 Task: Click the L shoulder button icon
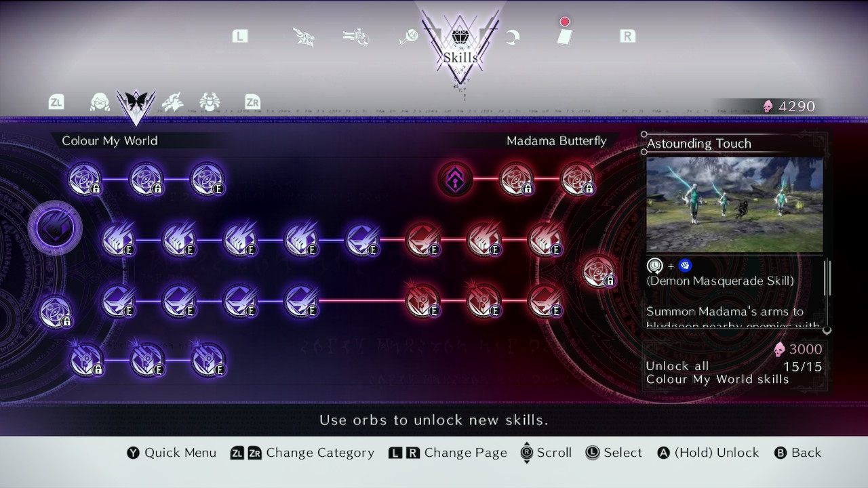[x=240, y=36]
